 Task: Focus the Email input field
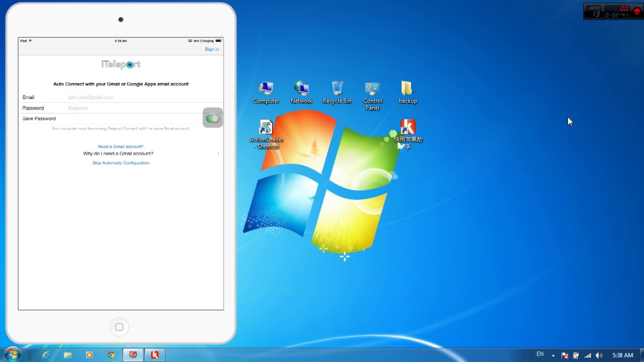coord(121,97)
